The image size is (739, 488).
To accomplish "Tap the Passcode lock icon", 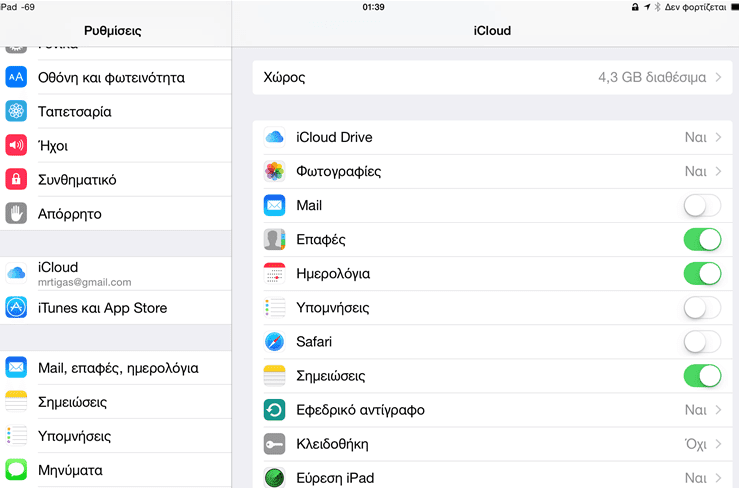I will (16, 179).
